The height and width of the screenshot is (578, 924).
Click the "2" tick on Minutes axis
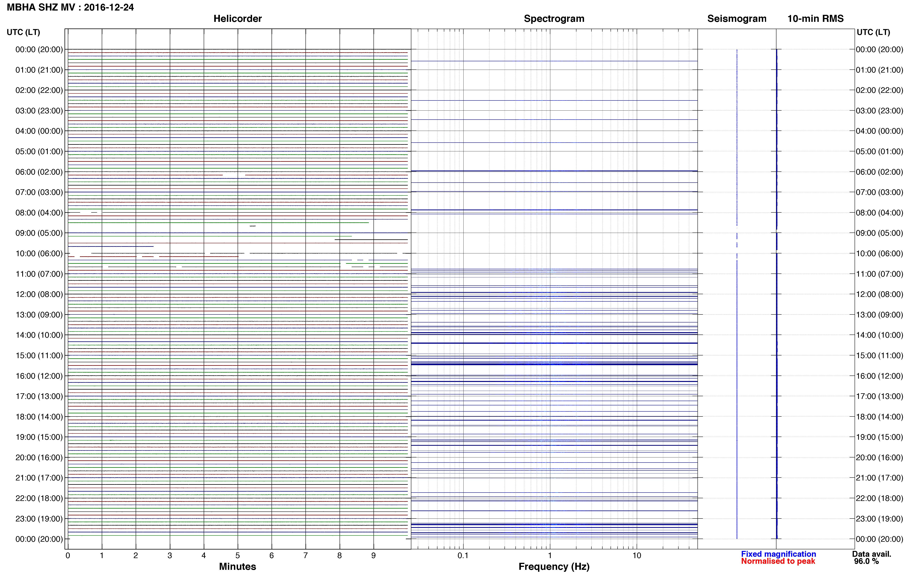pos(136,555)
